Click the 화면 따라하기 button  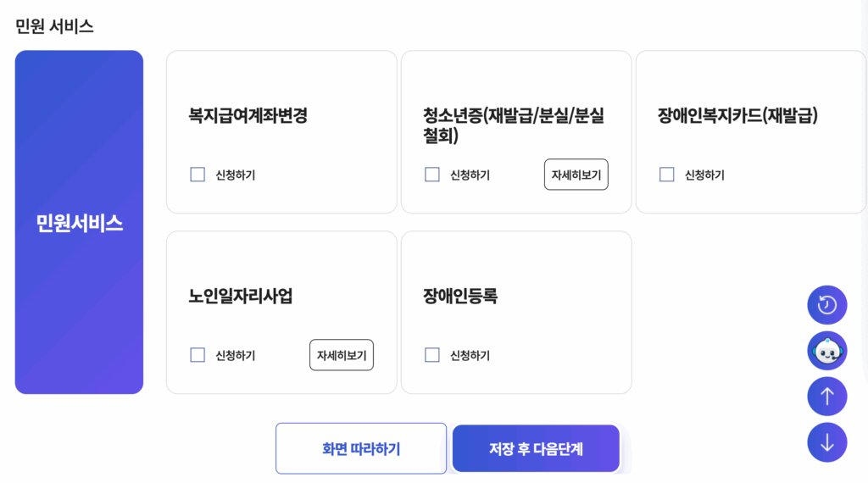point(361,449)
